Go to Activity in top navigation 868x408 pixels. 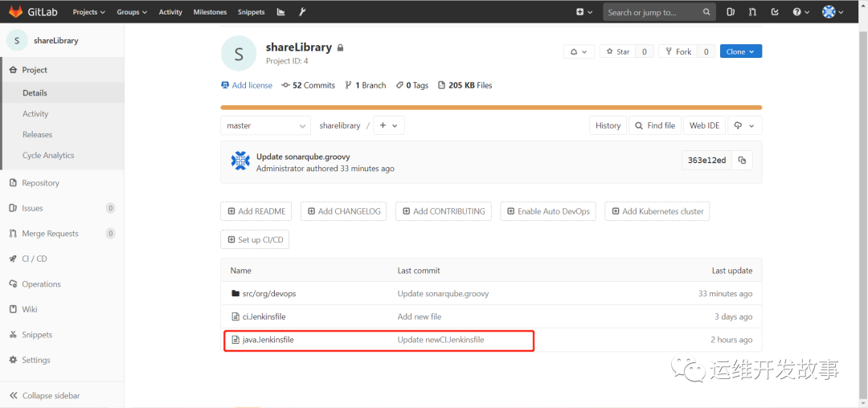(170, 11)
